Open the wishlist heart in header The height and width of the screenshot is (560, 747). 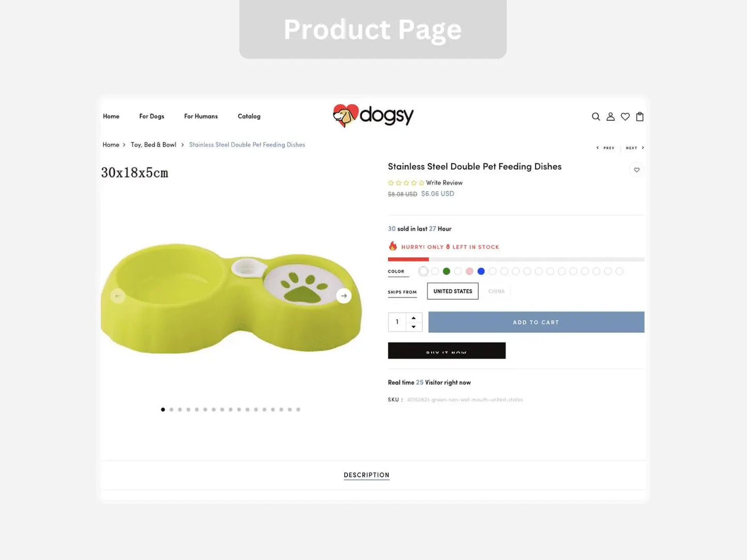pyautogui.click(x=625, y=117)
